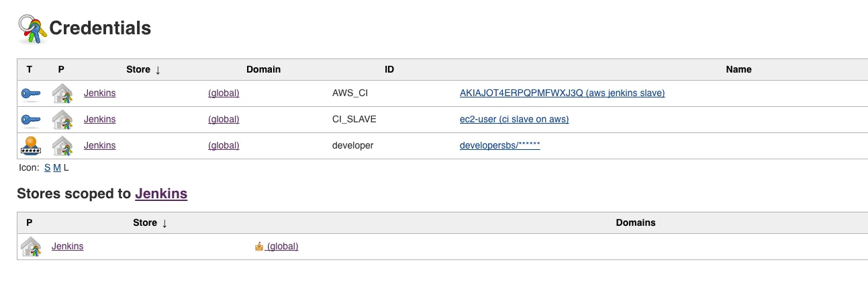
Task: Open the AKIAJOT4ERPQPMFWXJ3Q aws jenkins slave credential
Action: (x=562, y=93)
